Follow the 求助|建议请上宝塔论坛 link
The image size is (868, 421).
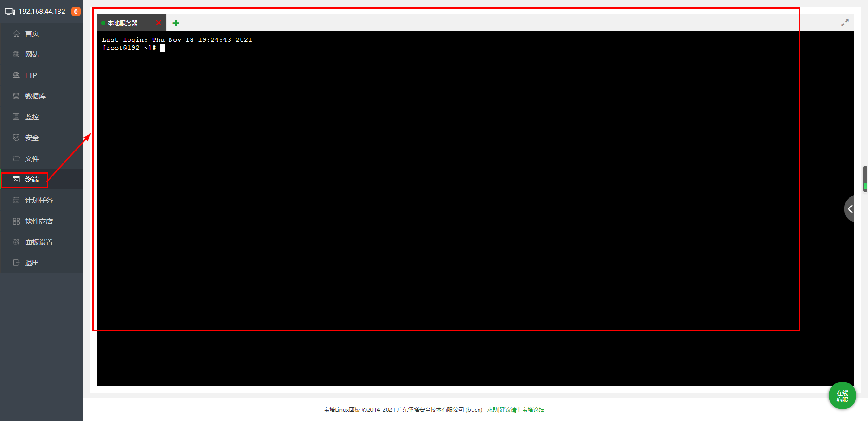516,410
